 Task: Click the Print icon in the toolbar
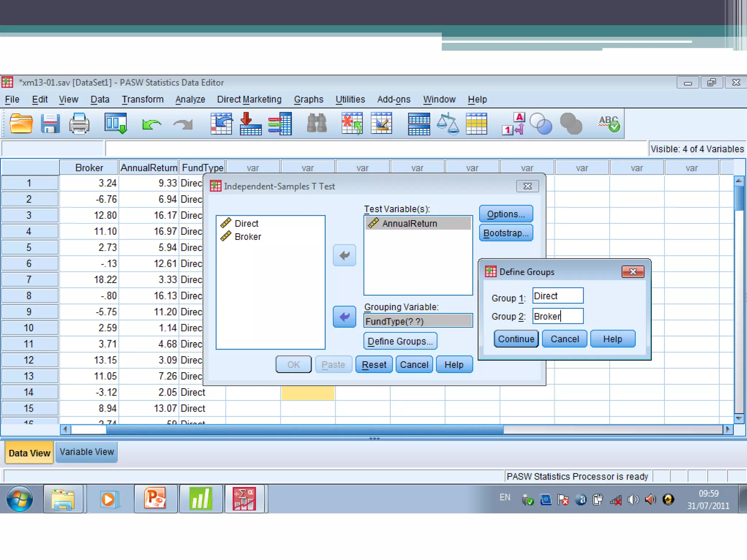(79, 124)
